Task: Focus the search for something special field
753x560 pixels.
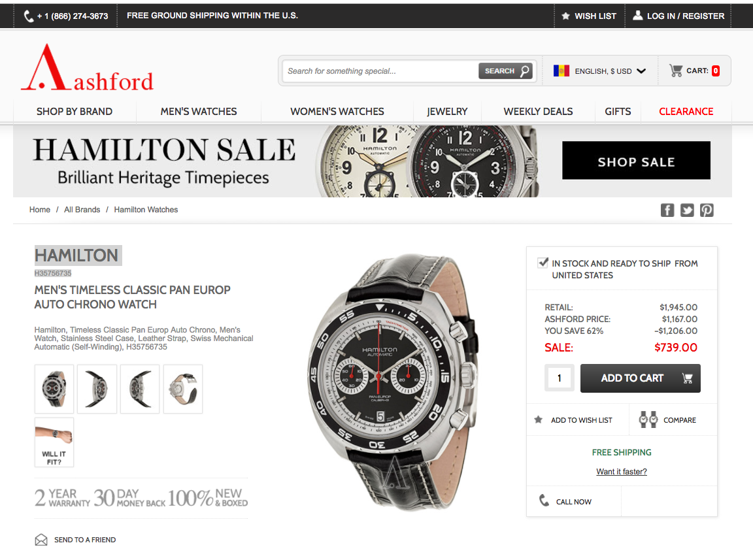Action: pyautogui.click(x=380, y=71)
